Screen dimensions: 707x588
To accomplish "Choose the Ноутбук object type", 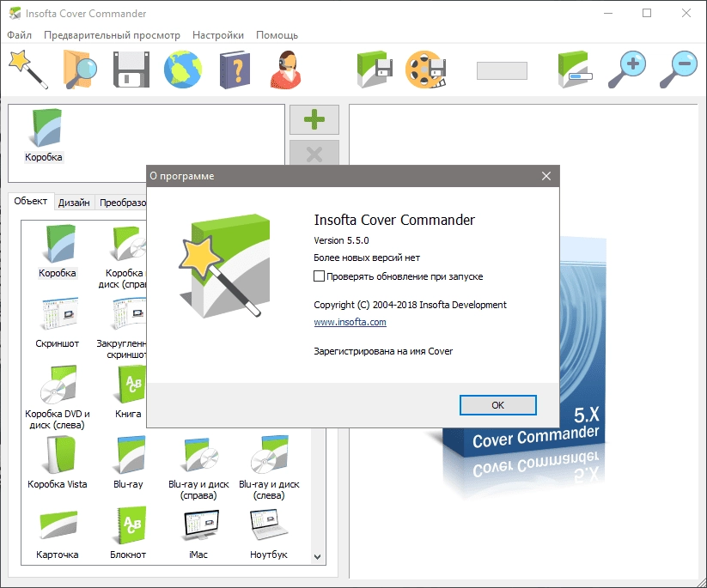I will click(x=269, y=535).
